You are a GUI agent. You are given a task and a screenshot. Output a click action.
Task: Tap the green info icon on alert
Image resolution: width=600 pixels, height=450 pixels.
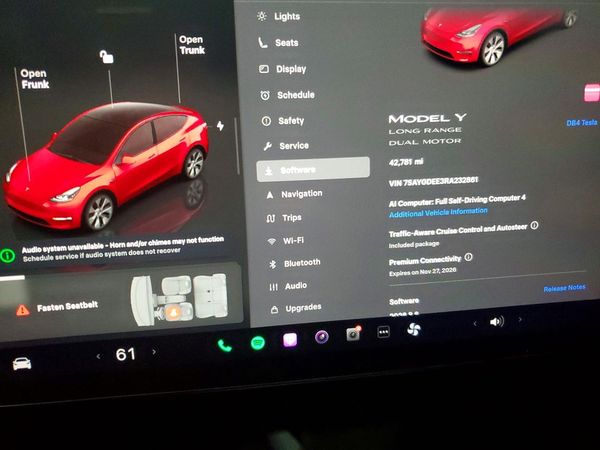7,256
